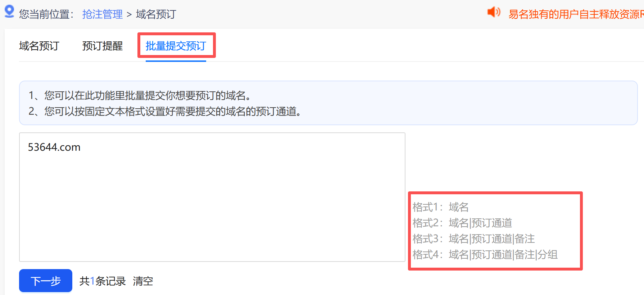Click the 共1条记录 record count text
The height and width of the screenshot is (295, 644).
103,281
